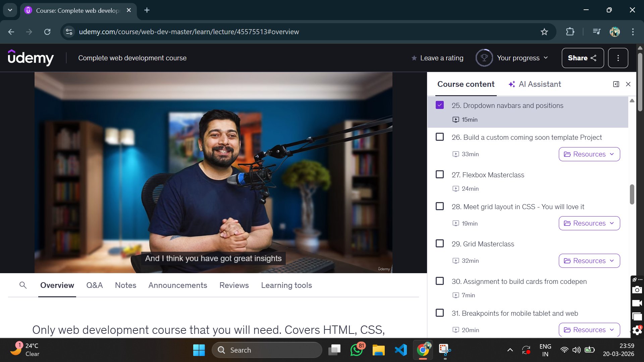Mark Grid Masterclass lecture as complete
This screenshot has height=362, width=644.
[440, 244]
